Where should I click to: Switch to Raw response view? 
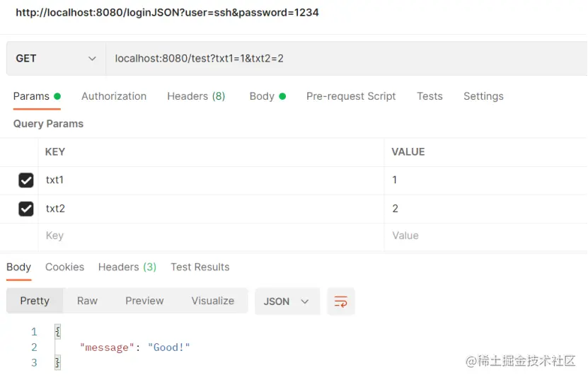point(87,301)
